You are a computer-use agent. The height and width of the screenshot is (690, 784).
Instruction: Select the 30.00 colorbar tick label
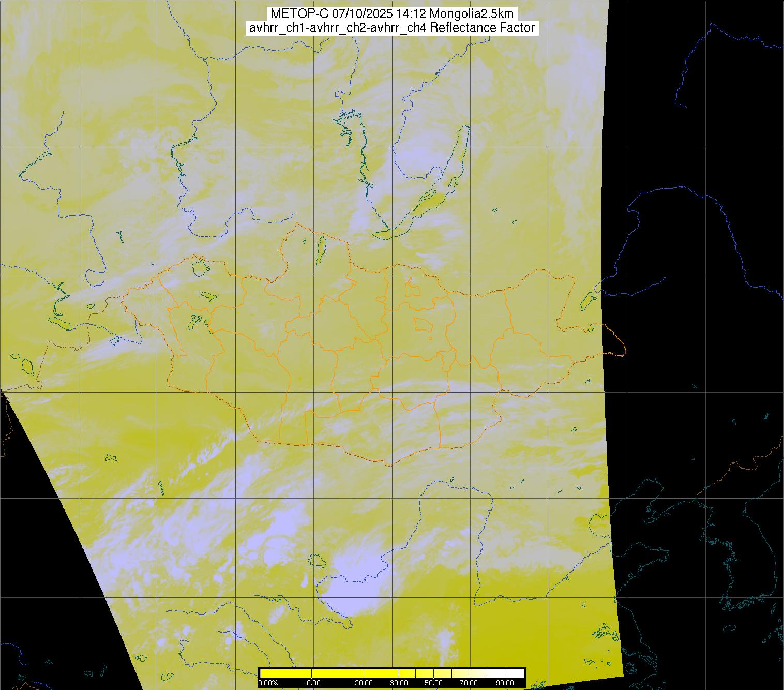pyautogui.click(x=399, y=683)
